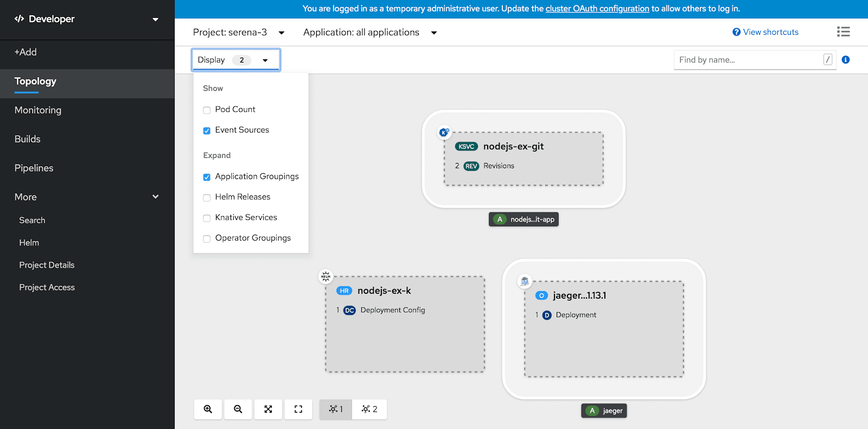Click the reset view icon
This screenshot has height=429, width=868.
click(x=298, y=409)
